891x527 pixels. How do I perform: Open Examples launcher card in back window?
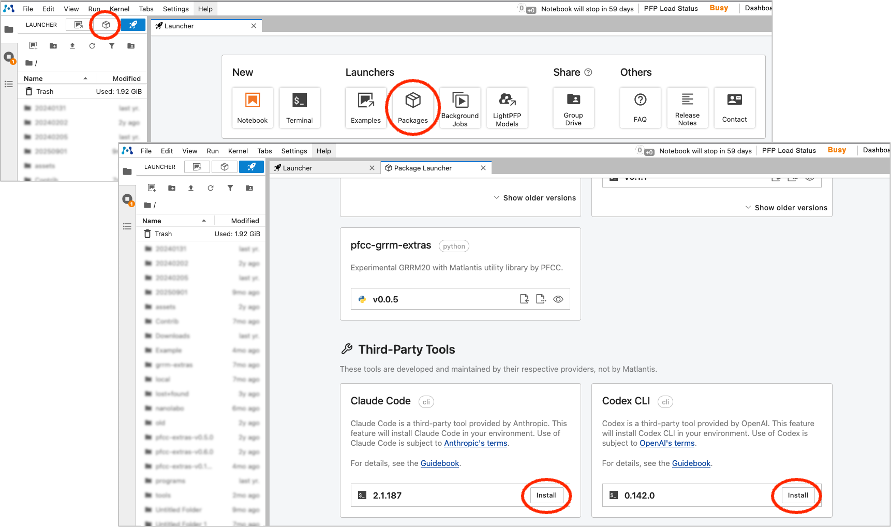pyautogui.click(x=365, y=107)
